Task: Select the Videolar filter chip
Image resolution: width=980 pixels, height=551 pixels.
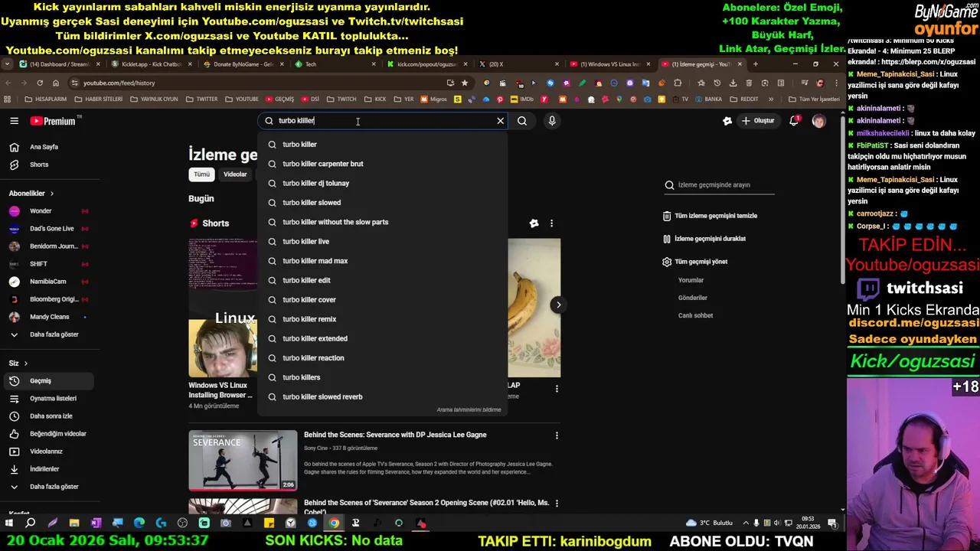Action: pos(235,174)
